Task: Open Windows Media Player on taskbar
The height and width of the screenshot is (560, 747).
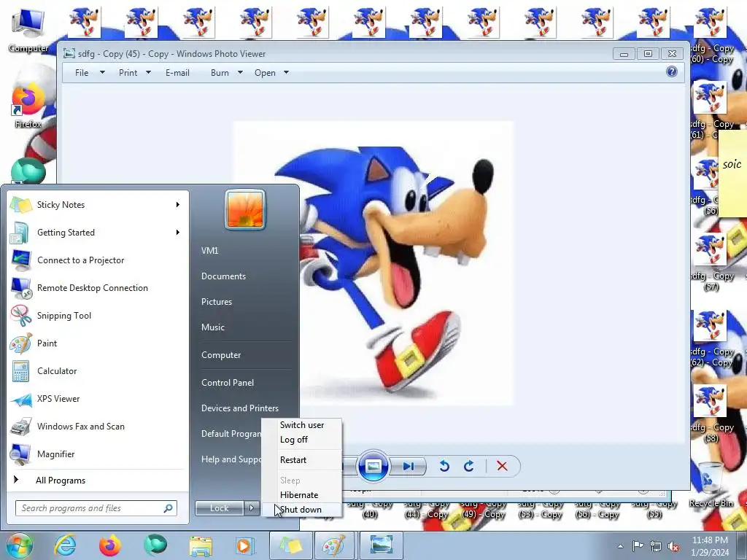Action: [x=246, y=545]
